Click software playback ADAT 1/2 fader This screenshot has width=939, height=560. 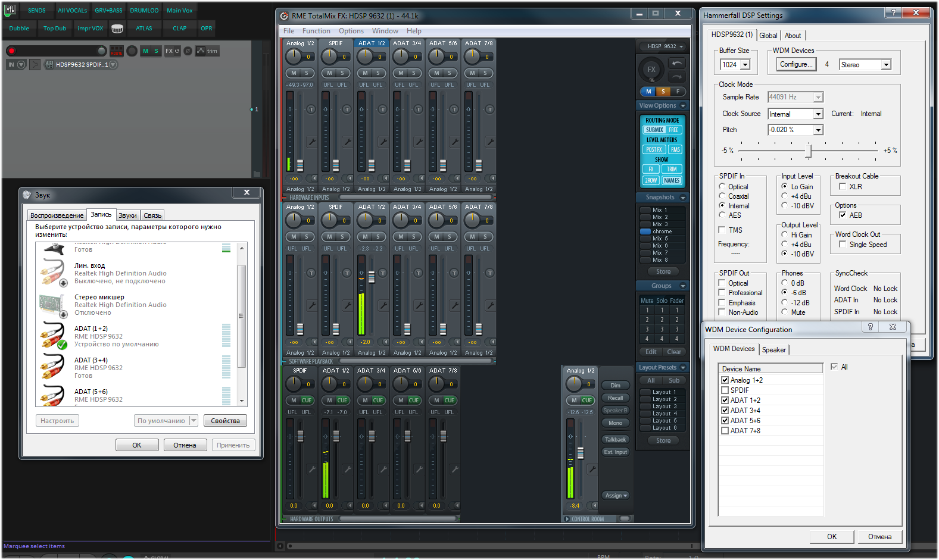372,277
